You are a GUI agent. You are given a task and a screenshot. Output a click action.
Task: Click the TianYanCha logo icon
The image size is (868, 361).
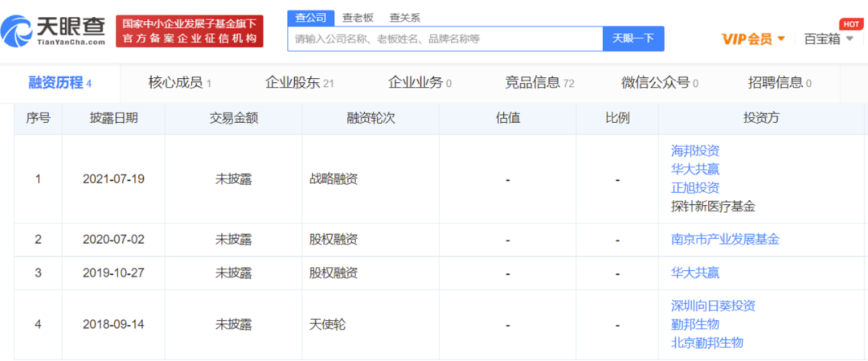coord(16,31)
